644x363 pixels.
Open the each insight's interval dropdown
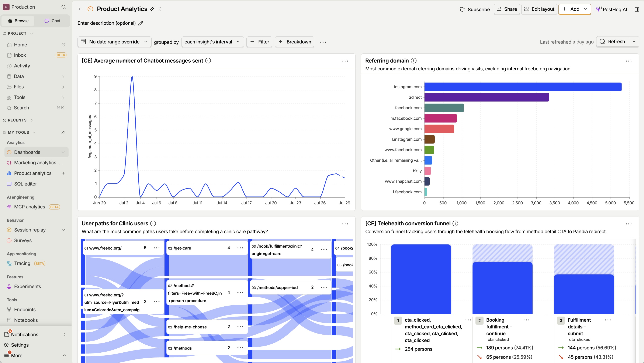point(212,42)
